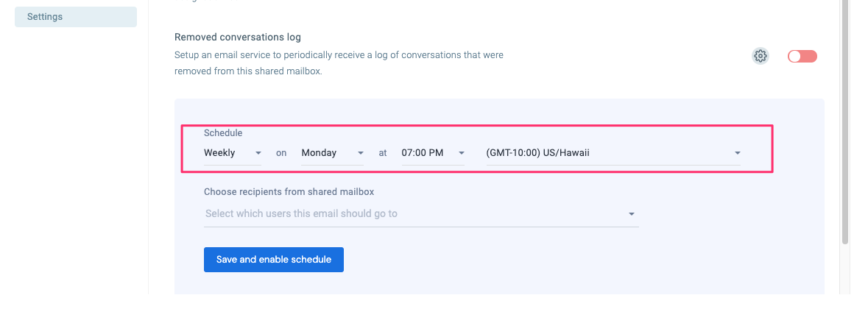The height and width of the screenshot is (309, 868).
Task: Click the Monday day value
Action: click(x=319, y=152)
